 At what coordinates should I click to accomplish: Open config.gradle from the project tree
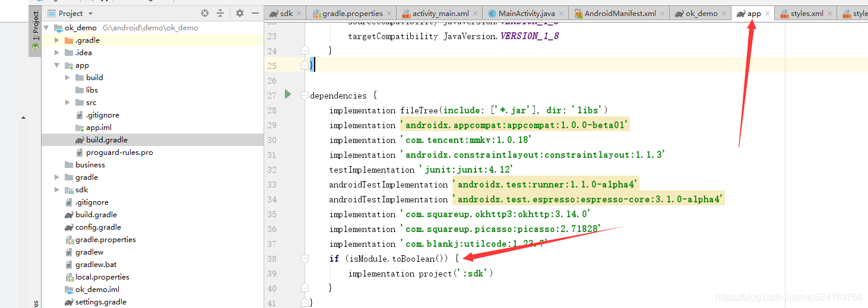(x=93, y=227)
